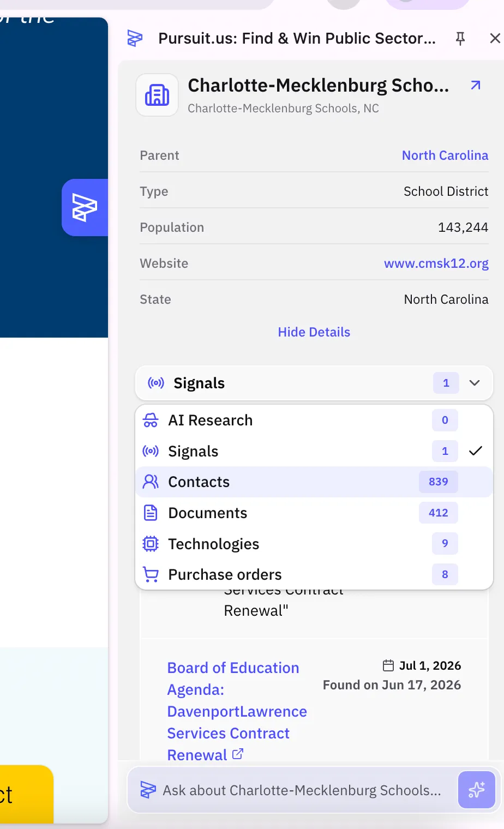Click the calendar icon beside Jul 1, 2026
Image resolution: width=504 pixels, height=829 pixels.
point(388,665)
